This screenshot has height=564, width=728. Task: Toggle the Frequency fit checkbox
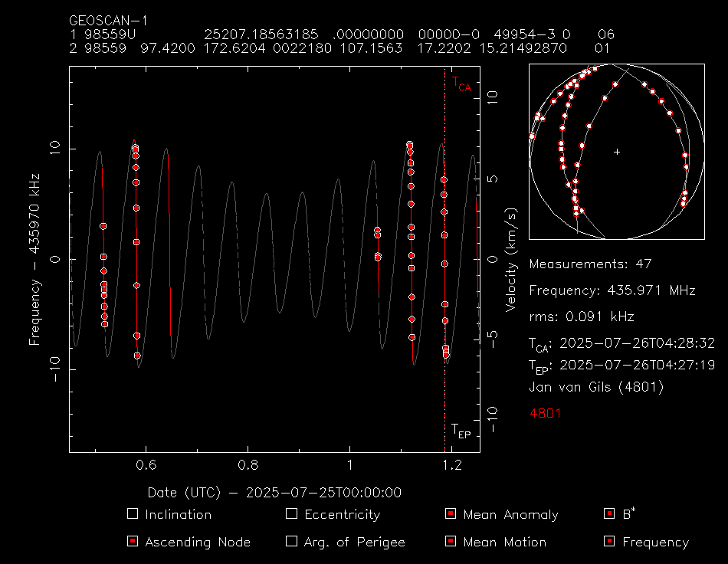click(609, 542)
